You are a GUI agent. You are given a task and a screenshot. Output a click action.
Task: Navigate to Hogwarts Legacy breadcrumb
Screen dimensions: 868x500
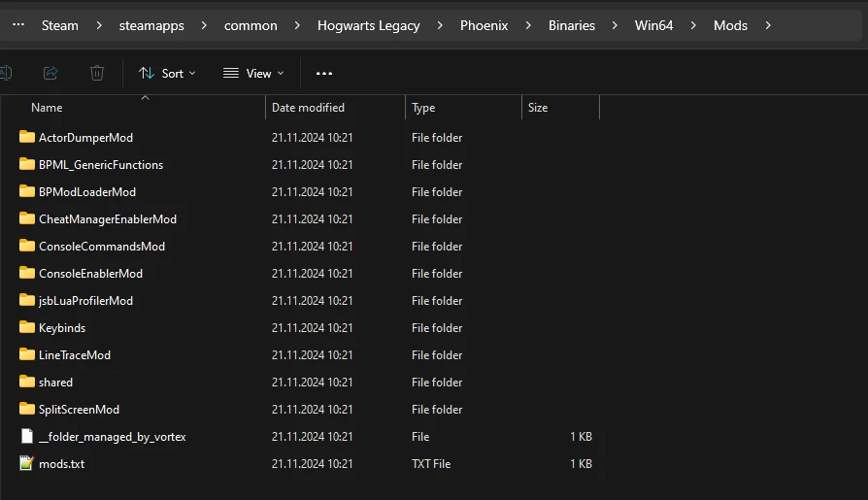pos(368,25)
